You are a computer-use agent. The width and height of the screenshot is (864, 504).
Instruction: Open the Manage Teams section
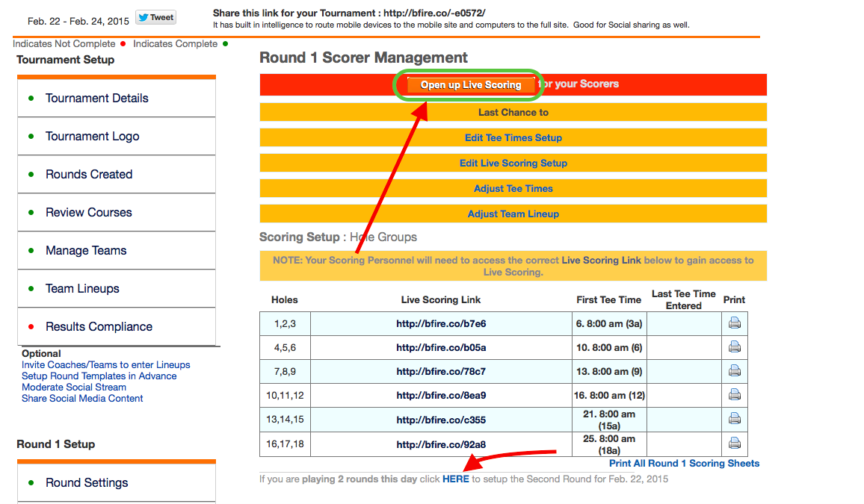[86, 250]
